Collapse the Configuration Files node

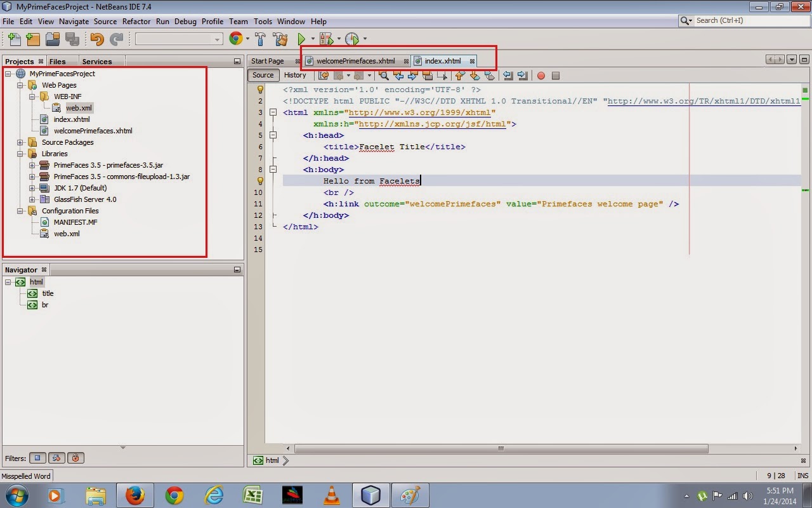[x=20, y=211]
